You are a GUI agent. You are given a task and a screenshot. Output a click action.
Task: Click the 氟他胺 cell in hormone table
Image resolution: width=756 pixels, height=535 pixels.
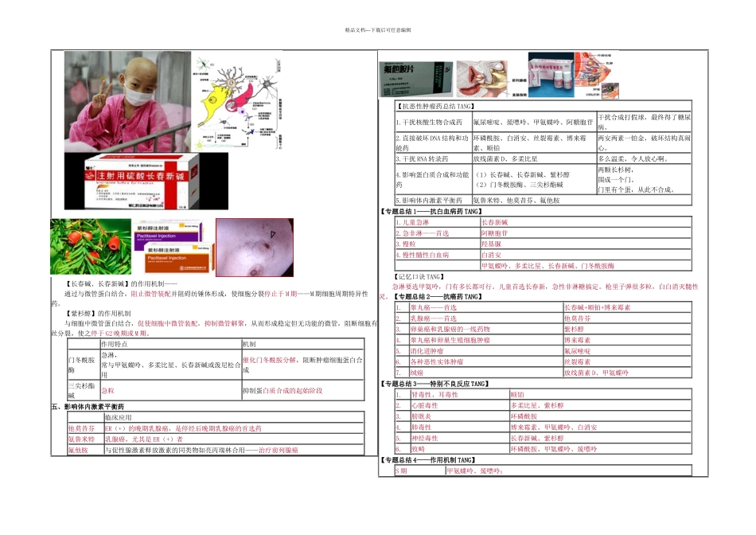tap(78, 450)
